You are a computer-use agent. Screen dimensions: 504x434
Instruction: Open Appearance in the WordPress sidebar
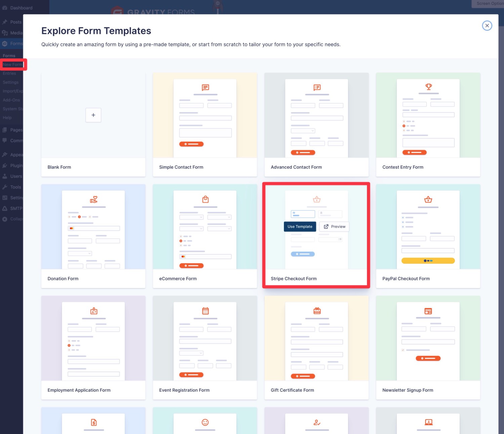(12, 155)
